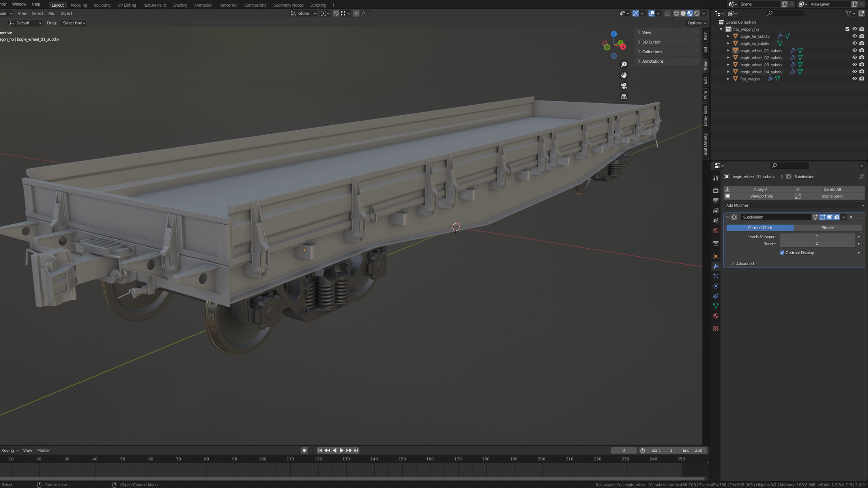
Task: Open the Scene properties icon
Action: [716, 221]
